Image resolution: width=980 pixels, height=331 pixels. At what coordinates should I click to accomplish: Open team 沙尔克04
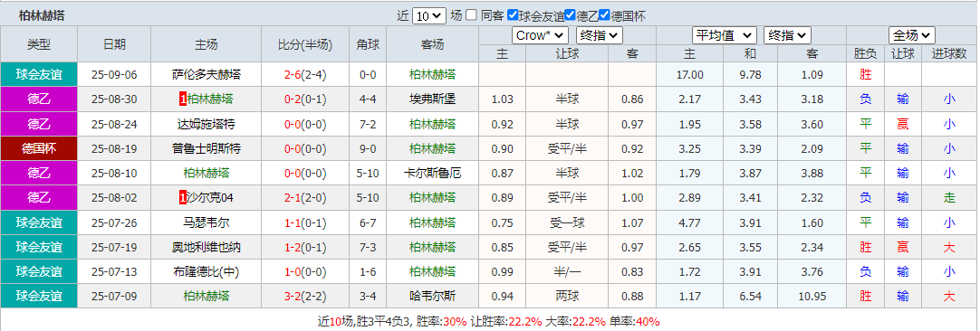(210, 198)
